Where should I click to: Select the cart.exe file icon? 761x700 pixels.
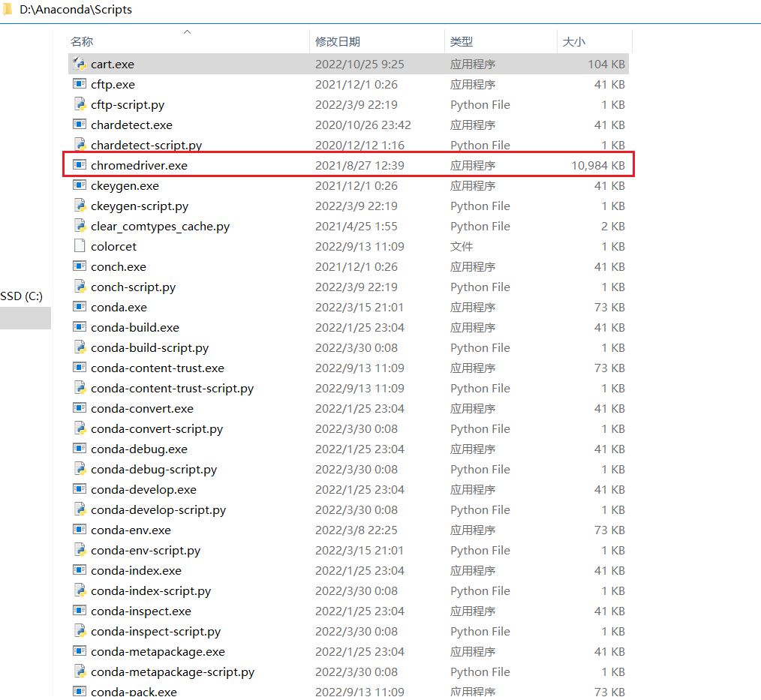point(79,64)
